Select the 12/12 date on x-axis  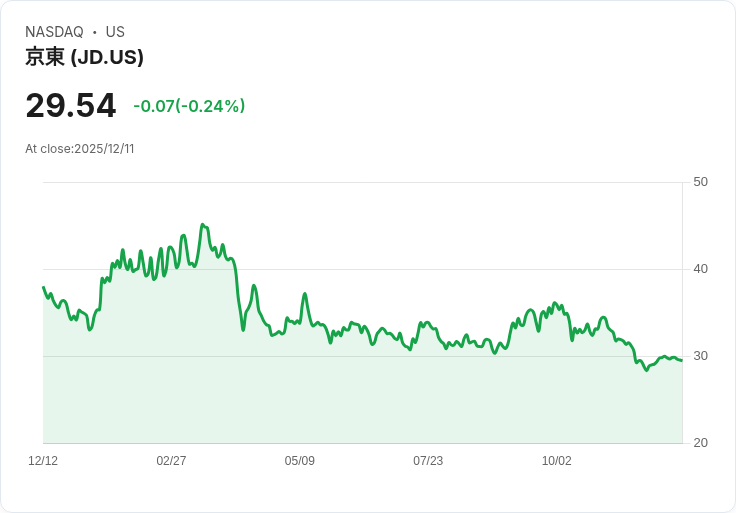(43, 461)
